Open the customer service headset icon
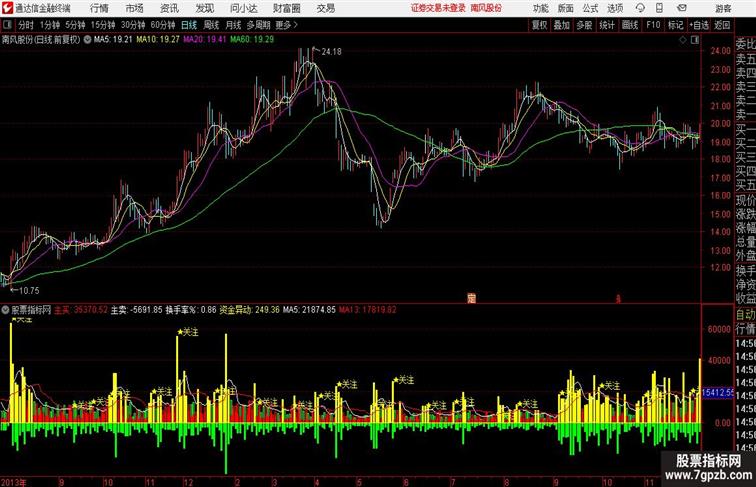 click(640, 8)
